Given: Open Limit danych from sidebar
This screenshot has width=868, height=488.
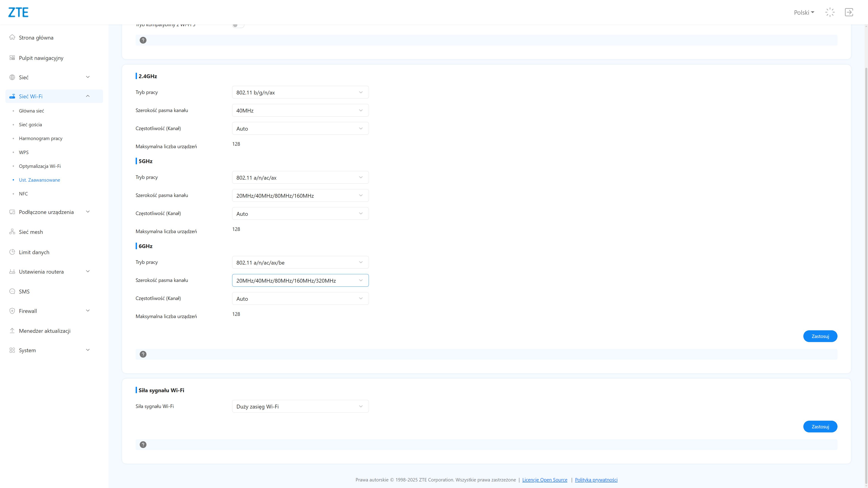Looking at the screenshot, I should click(x=34, y=252).
